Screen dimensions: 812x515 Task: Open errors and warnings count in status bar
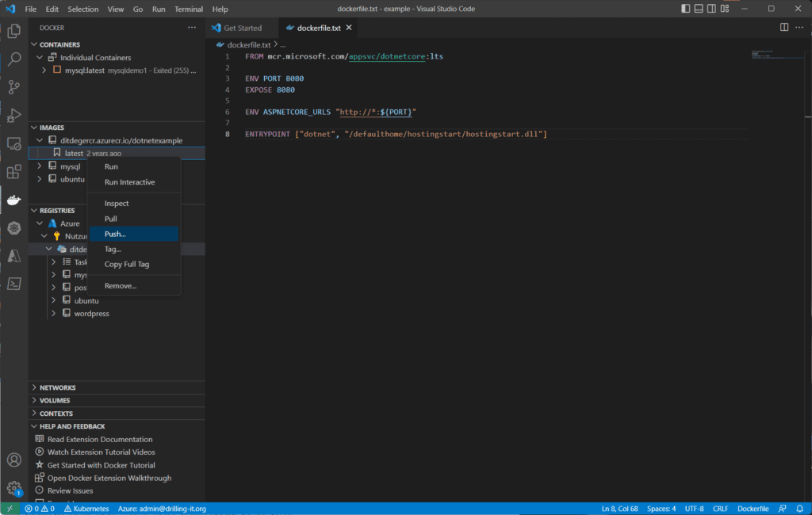[40, 509]
